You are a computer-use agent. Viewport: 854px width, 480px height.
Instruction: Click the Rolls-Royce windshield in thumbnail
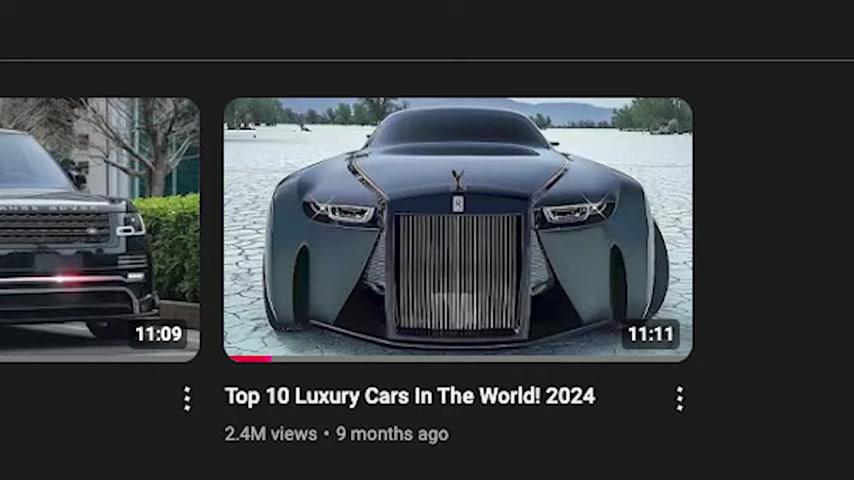458,126
